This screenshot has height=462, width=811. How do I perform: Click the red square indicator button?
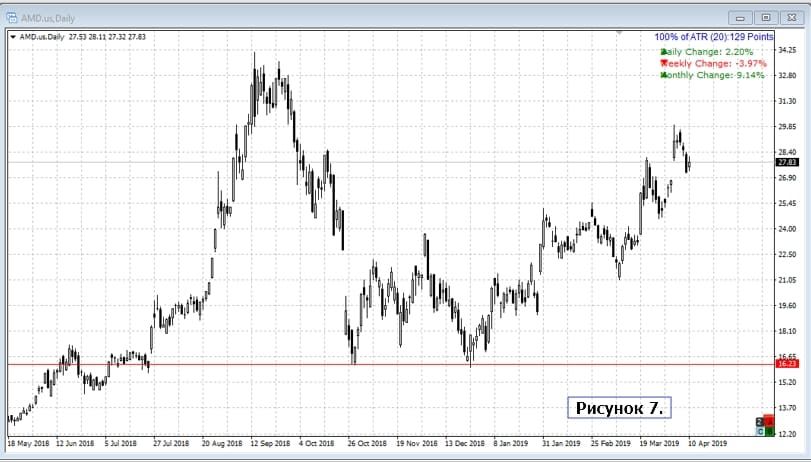pos(769,421)
